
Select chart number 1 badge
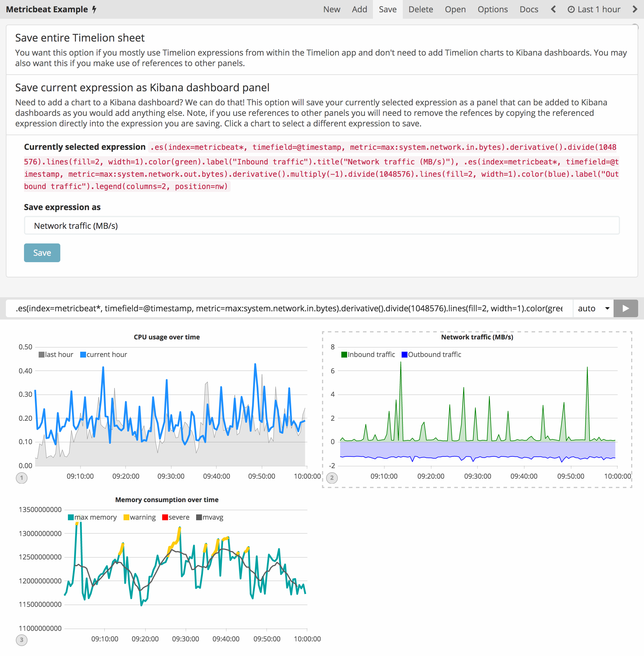pyautogui.click(x=22, y=478)
